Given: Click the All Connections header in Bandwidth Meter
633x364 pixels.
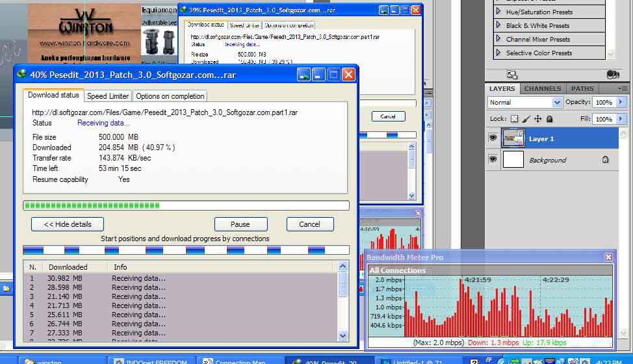Looking at the screenshot, I should point(491,270).
